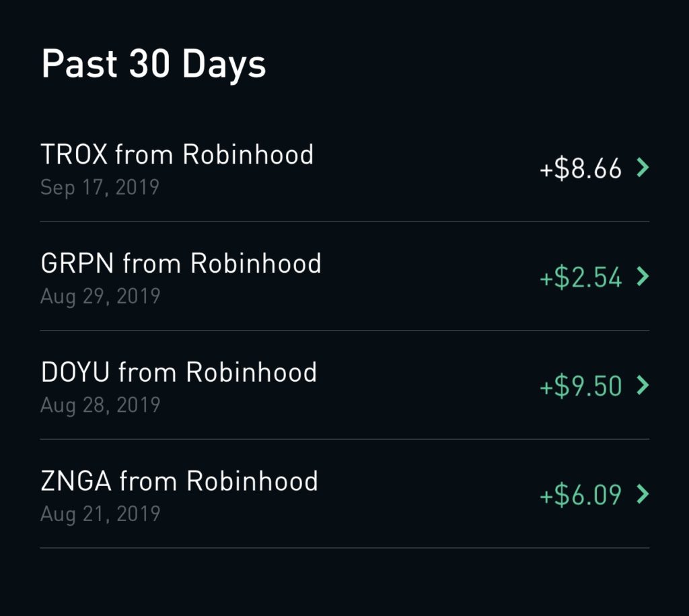
Task: Tap the Aug 28, 2019 date label
Action: 100,405
